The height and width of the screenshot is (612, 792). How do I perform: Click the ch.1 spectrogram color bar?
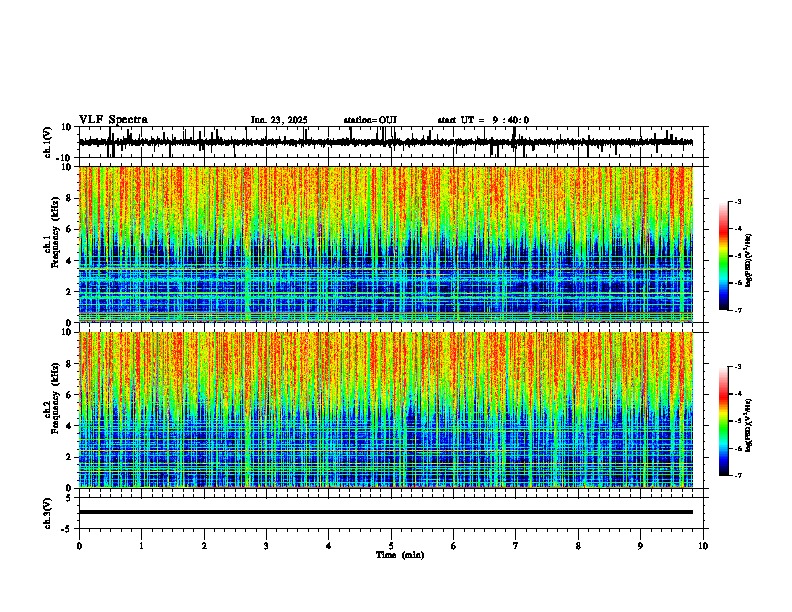tap(723, 256)
